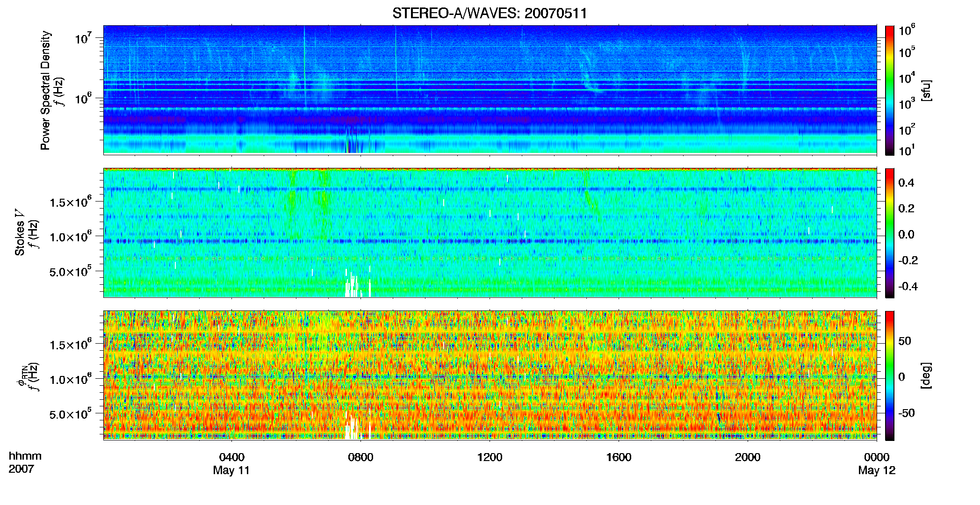This screenshot has width=980, height=505.
Task: Click the 0.0 Stokes colorbar value
Action: (x=906, y=235)
